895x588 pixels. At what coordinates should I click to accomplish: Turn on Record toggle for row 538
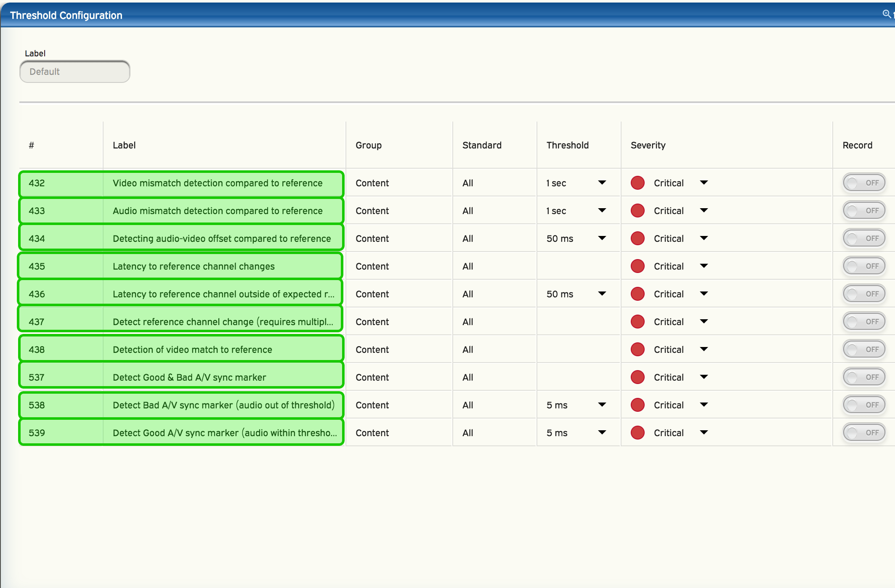click(x=864, y=405)
